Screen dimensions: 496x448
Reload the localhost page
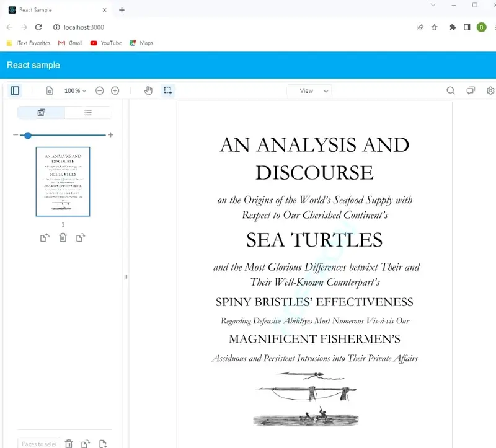point(38,27)
